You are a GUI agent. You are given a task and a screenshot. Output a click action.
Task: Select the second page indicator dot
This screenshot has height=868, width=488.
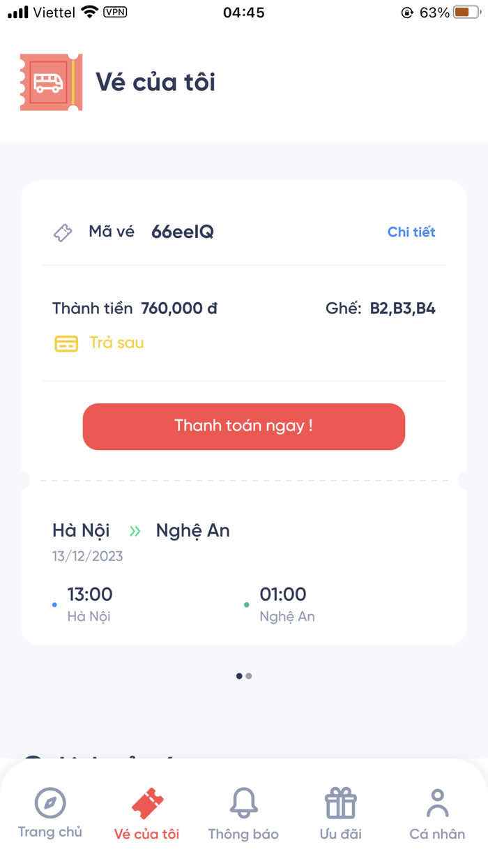250,675
